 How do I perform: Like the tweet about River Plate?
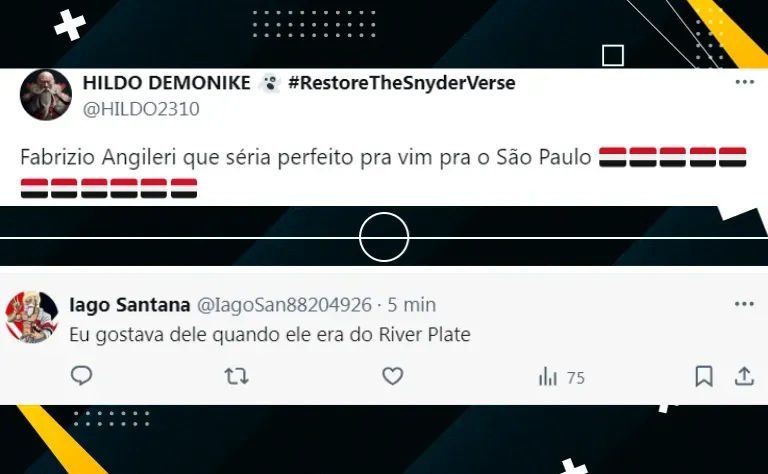(x=392, y=376)
